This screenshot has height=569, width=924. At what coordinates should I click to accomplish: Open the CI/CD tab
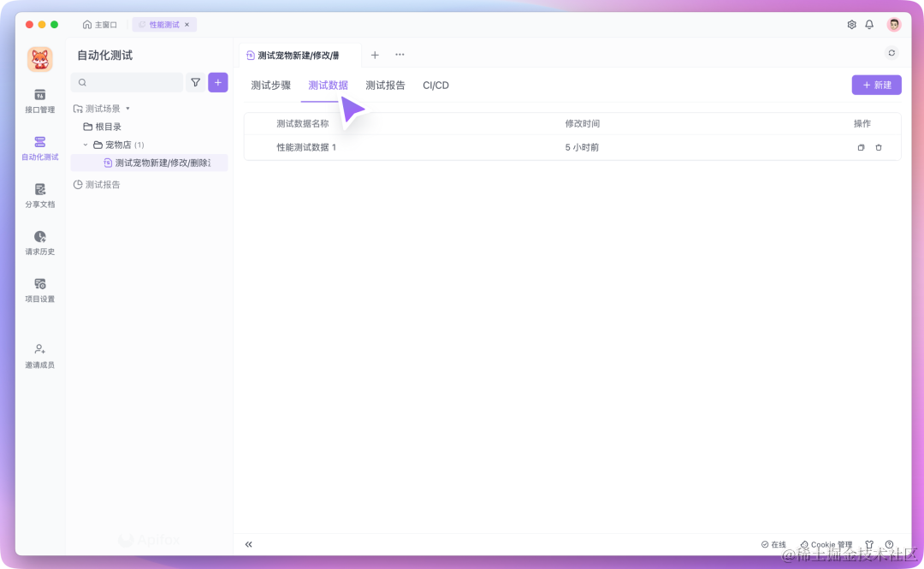point(436,86)
